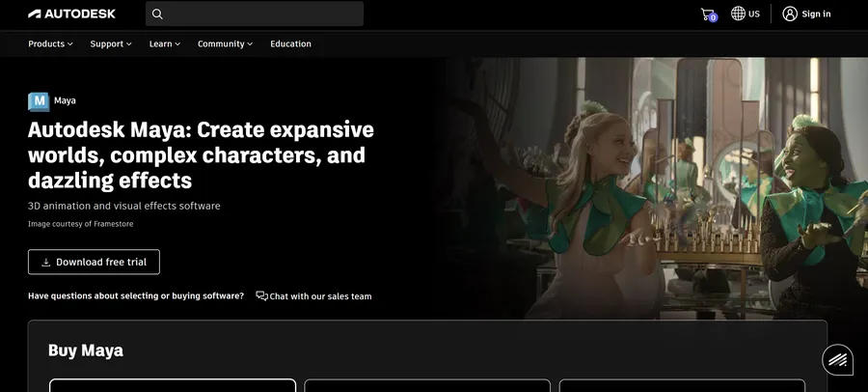Focus the search input field

tap(262, 14)
